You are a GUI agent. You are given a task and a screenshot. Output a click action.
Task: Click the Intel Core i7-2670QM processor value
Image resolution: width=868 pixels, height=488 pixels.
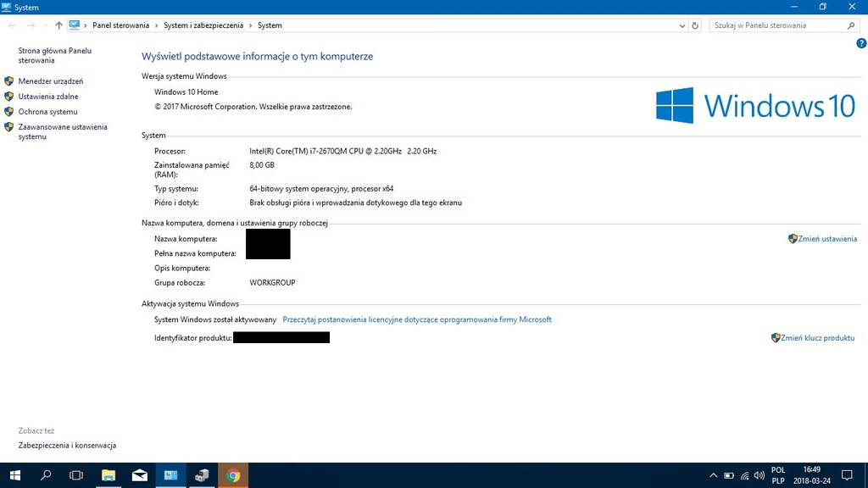pyautogui.click(x=342, y=151)
